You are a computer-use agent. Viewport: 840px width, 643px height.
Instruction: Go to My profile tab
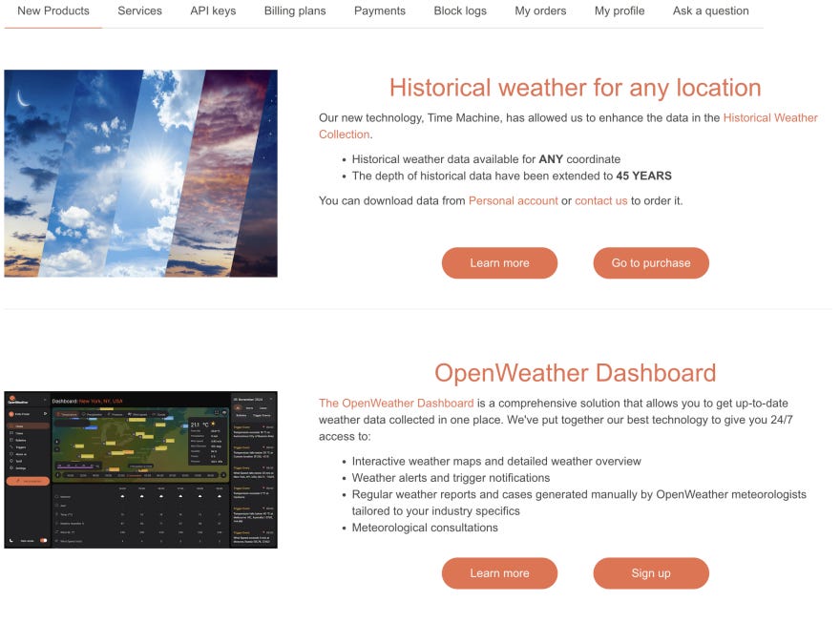point(619,10)
